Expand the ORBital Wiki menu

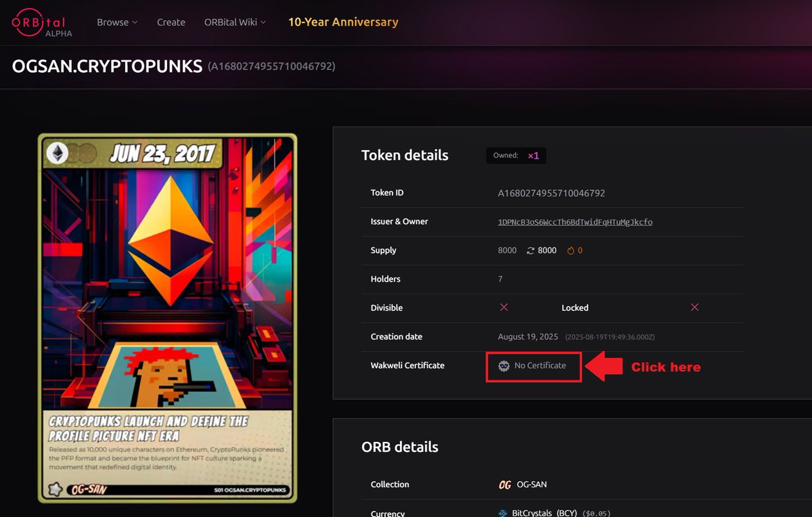pyautogui.click(x=235, y=22)
